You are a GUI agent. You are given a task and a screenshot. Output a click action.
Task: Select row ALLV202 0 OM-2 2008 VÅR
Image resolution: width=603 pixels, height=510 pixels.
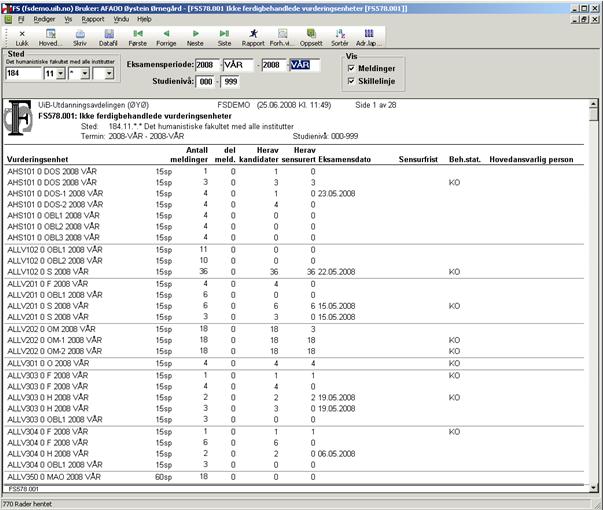click(294, 351)
